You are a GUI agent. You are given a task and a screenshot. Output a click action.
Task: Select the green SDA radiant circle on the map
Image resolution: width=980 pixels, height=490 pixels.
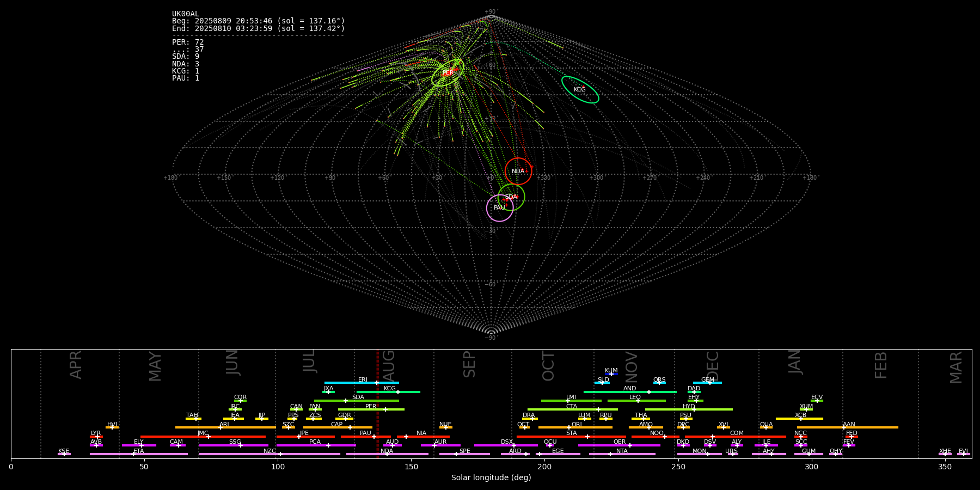coord(511,197)
